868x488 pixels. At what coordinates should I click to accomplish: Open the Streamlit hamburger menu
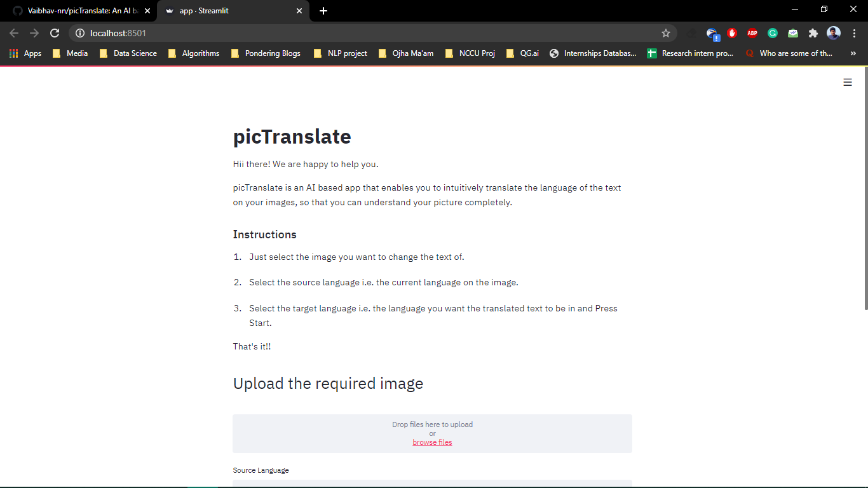click(848, 82)
